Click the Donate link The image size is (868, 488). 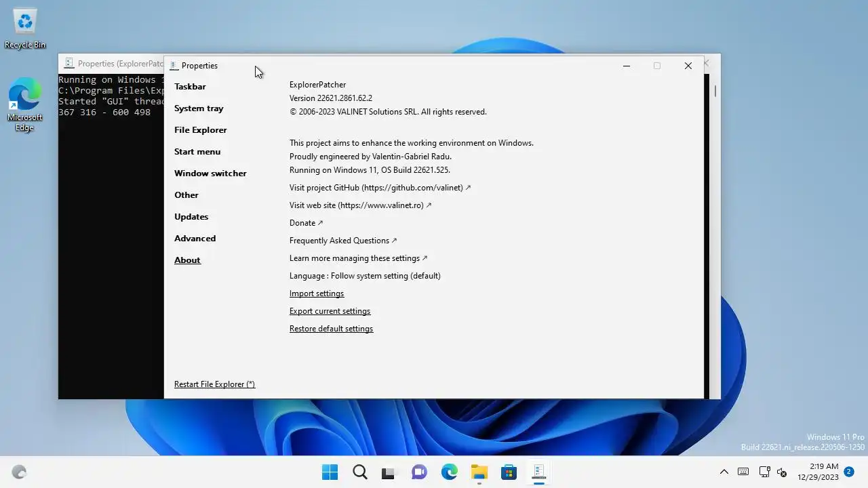pyautogui.click(x=306, y=223)
